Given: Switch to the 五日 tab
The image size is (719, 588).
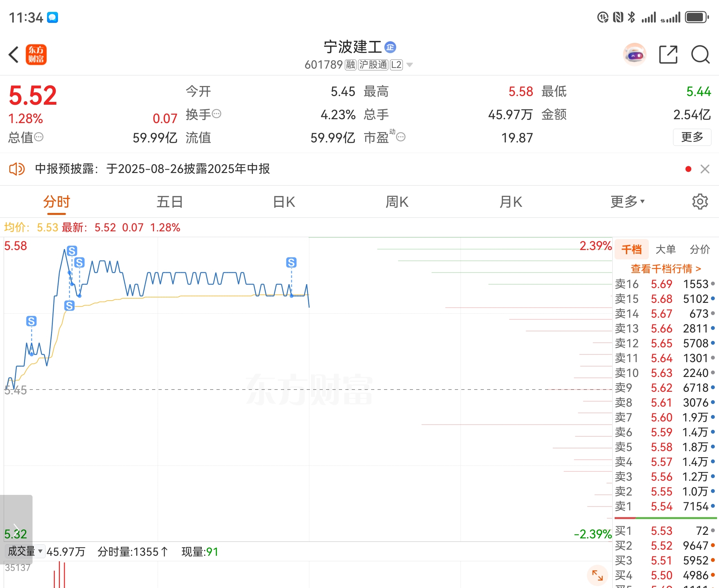Looking at the screenshot, I should tap(170, 202).
